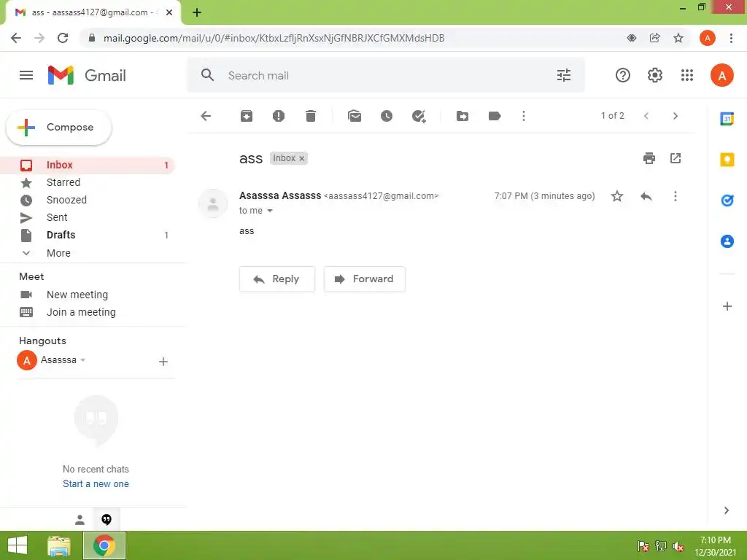This screenshot has height=560, width=747.
Task: Open the Sent folder
Action: [88, 217]
